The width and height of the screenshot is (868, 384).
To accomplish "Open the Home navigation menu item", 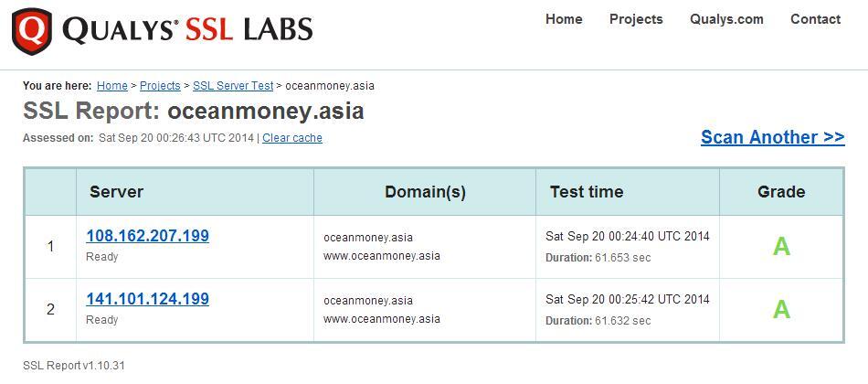I will tap(564, 19).
